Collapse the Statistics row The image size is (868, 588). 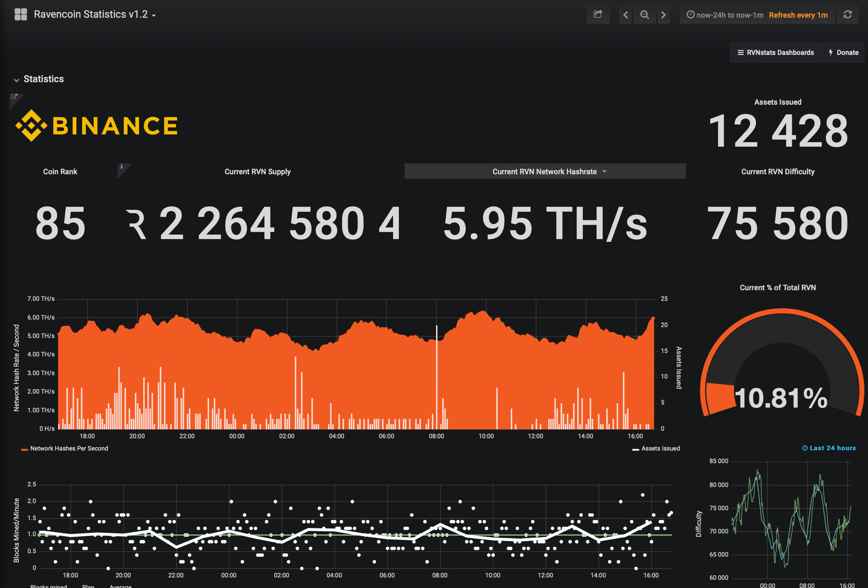(x=39, y=79)
